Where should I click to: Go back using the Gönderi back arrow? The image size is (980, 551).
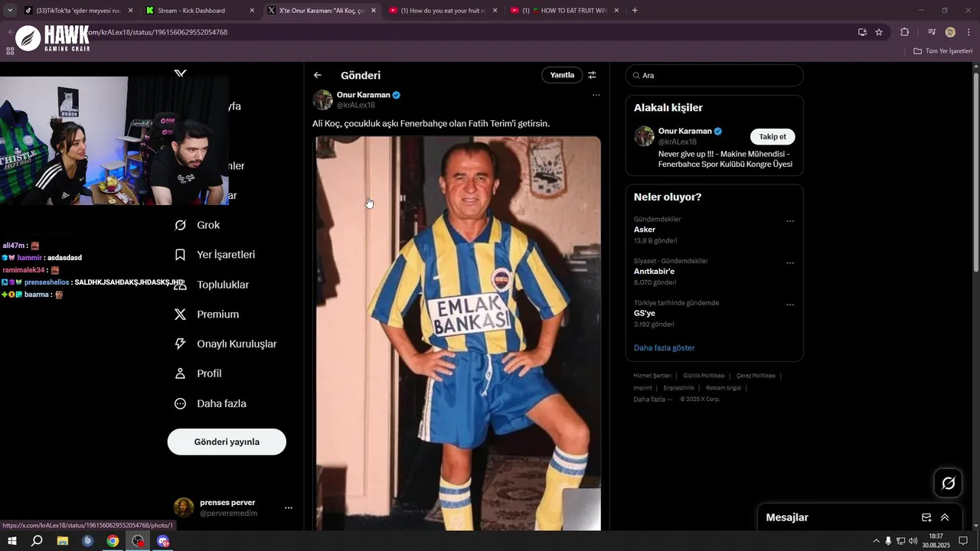(318, 75)
